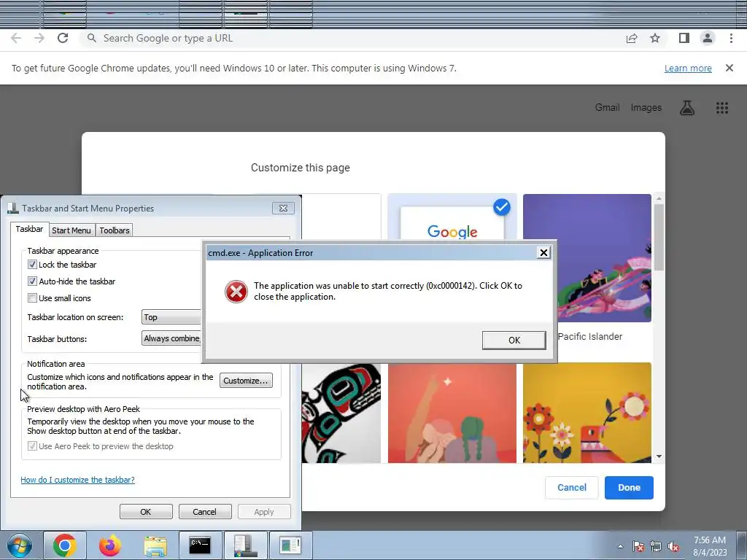Open the Images link
Viewport: 747px width, 560px height.
[646, 108]
